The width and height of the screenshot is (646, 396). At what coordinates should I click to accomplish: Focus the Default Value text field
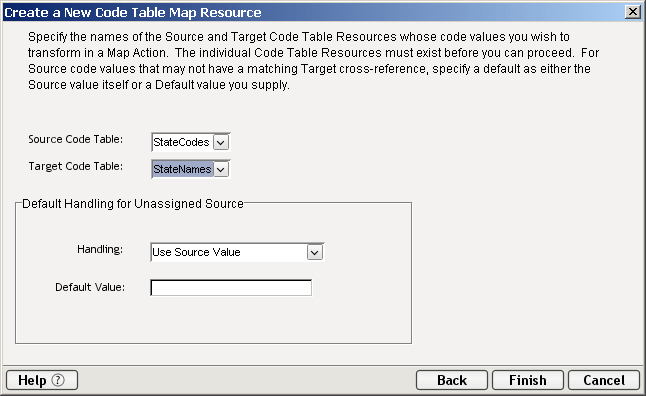coord(231,288)
